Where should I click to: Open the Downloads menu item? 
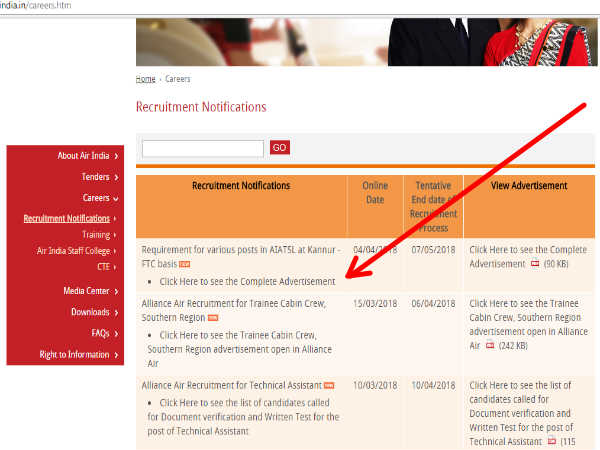pyautogui.click(x=90, y=312)
